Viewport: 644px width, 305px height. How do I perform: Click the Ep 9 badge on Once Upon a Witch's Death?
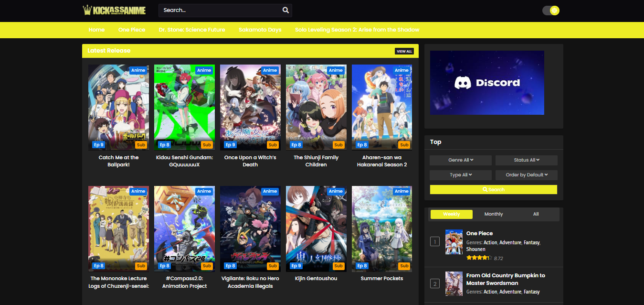coord(230,144)
